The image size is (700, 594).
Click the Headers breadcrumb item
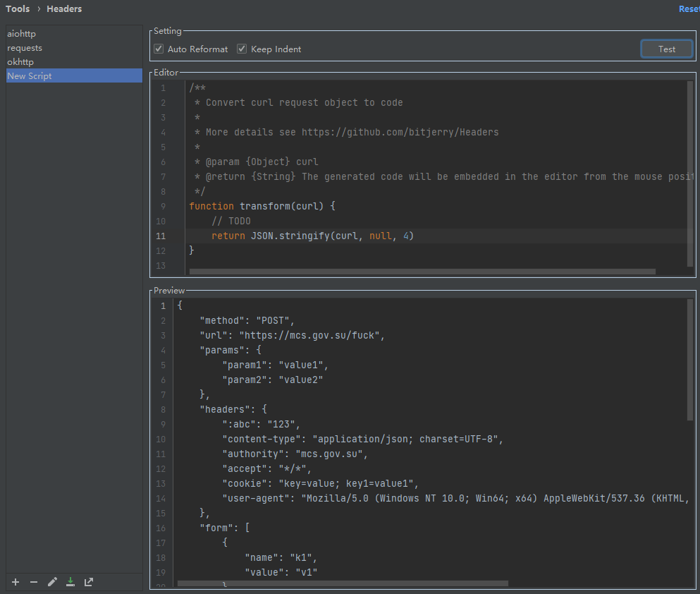click(63, 8)
